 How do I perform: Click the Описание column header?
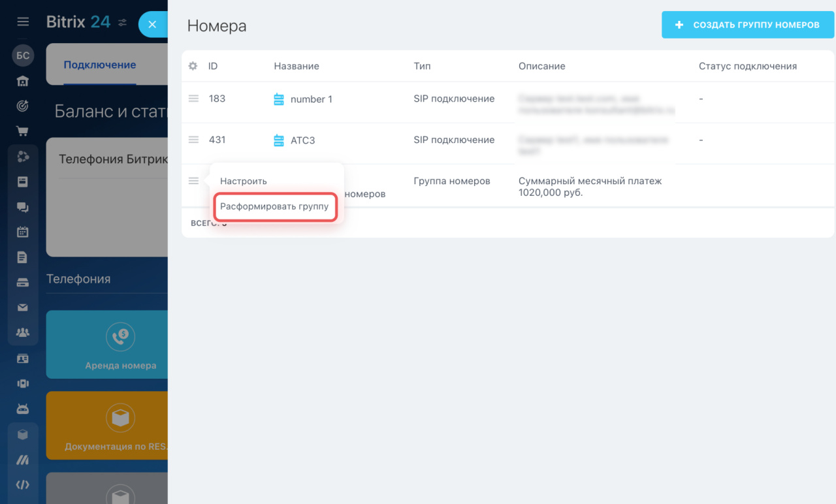pos(542,66)
